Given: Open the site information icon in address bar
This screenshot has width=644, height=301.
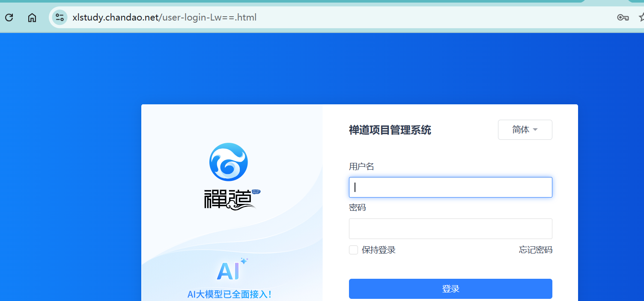Looking at the screenshot, I should (x=60, y=18).
